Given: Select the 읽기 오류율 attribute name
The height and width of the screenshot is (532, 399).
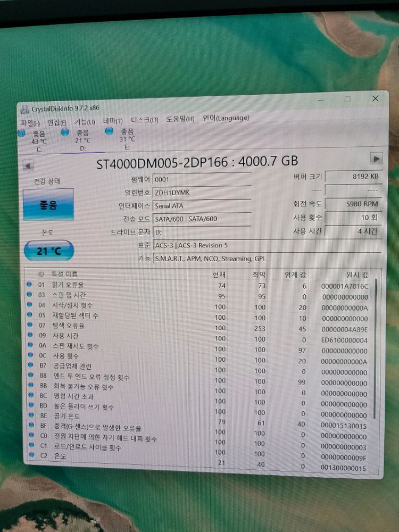Looking at the screenshot, I should pos(68,285).
